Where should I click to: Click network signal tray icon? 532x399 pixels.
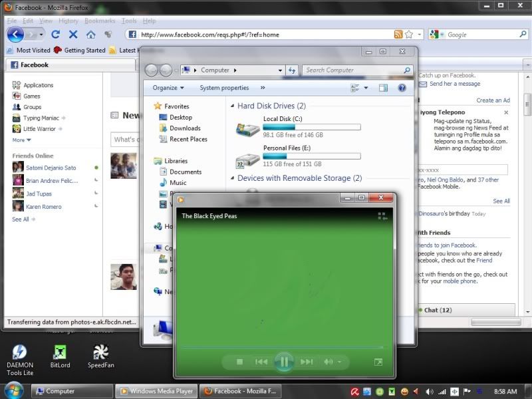pyautogui.click(x=442, y=392)
